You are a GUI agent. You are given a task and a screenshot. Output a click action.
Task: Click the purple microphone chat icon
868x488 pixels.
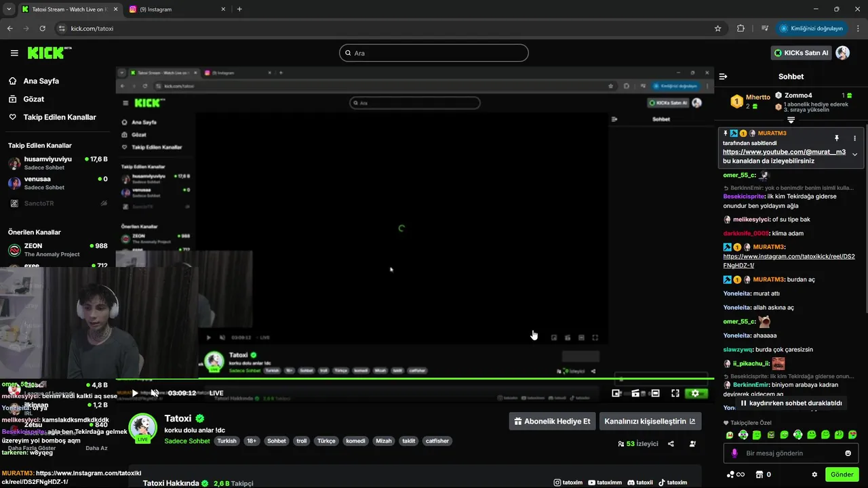point(734,453)
